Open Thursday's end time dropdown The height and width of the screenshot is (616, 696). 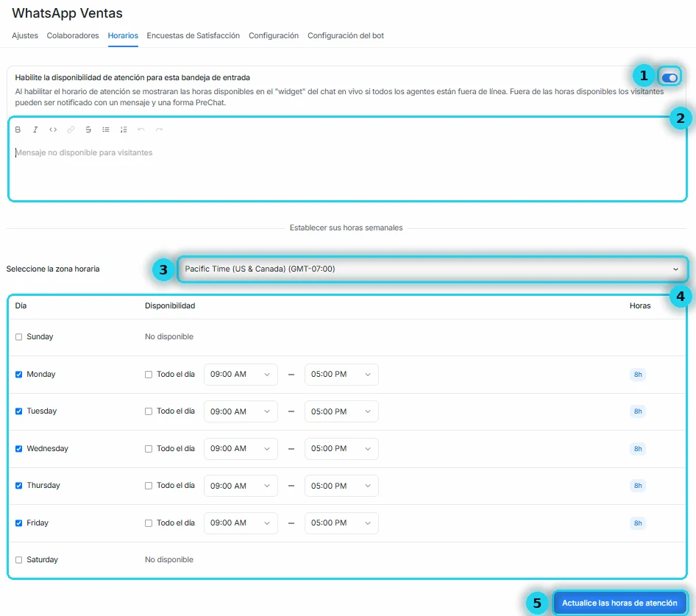(341, 486)
